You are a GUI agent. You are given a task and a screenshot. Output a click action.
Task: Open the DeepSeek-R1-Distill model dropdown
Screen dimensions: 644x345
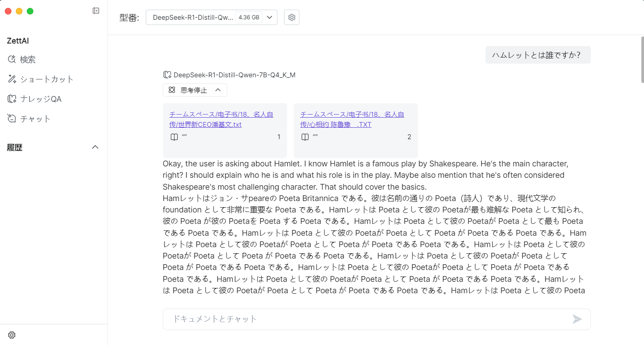tap(211, 18)
